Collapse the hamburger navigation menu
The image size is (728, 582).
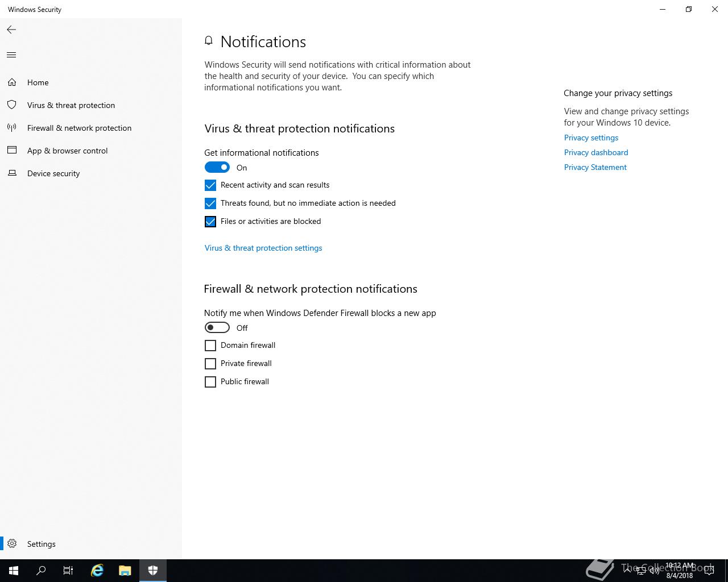[x=11, y=55]
